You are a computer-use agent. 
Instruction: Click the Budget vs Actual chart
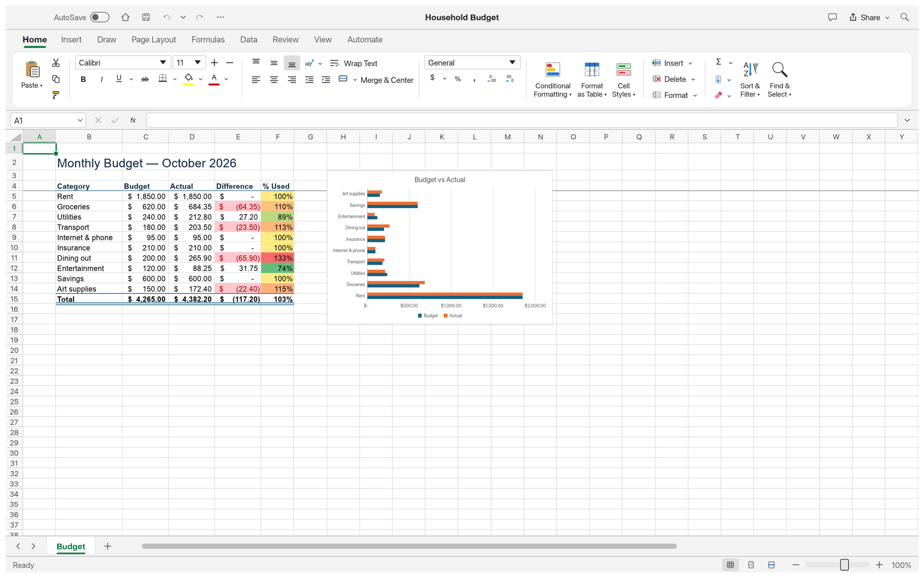pos(440,247)
